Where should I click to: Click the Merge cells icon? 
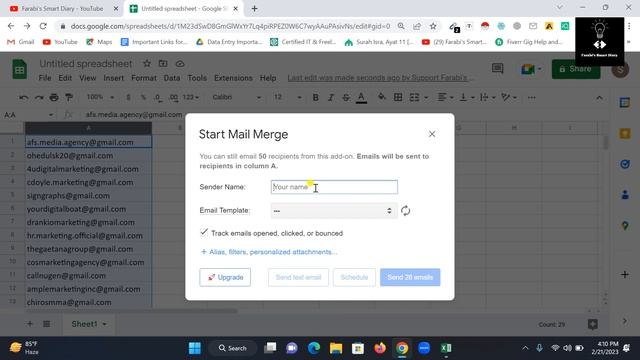pyautogui.click(x=414, y=97)
